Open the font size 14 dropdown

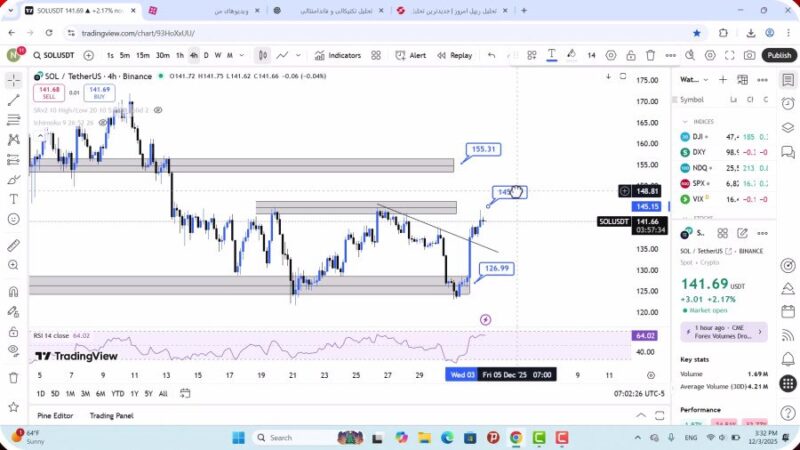591,55
